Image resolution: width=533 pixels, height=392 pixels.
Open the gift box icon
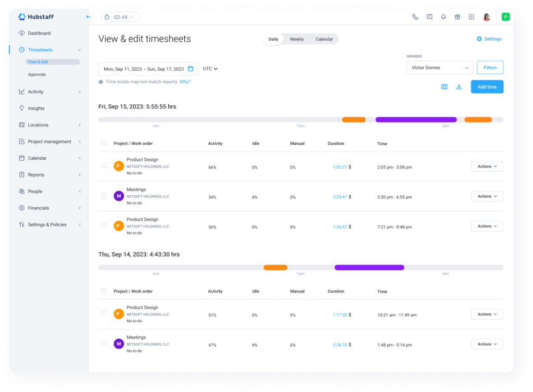pos(457,17)
